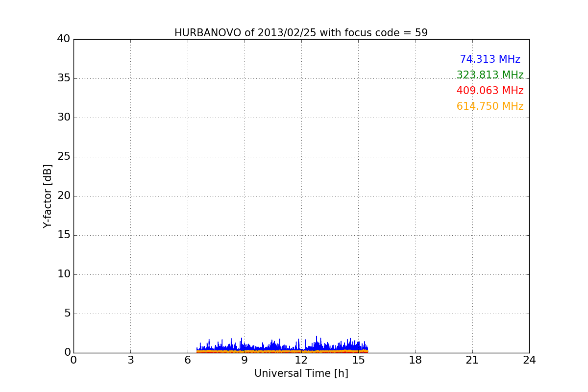588x392 pixels.
Task: Click the x-axis tick label 3
Action: tap(130, 360)
